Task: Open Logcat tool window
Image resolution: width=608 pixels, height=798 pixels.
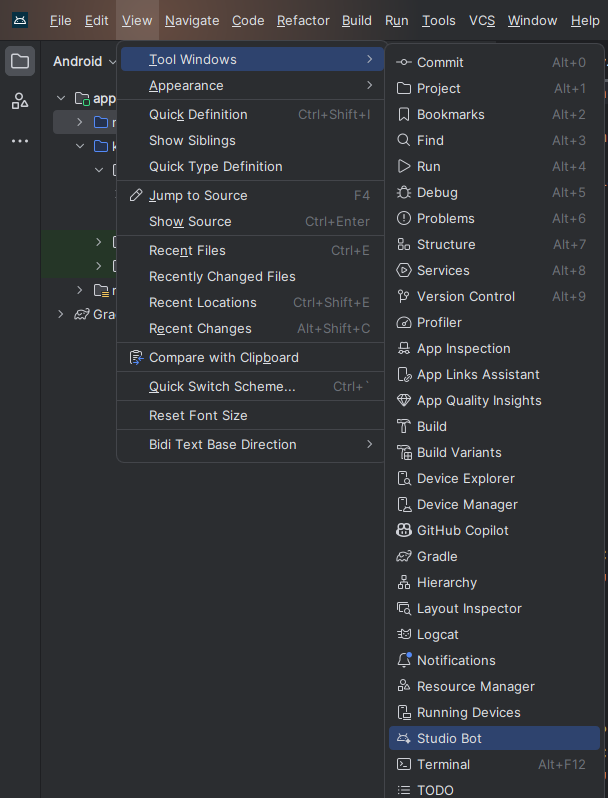Action: tap(494, 634)
